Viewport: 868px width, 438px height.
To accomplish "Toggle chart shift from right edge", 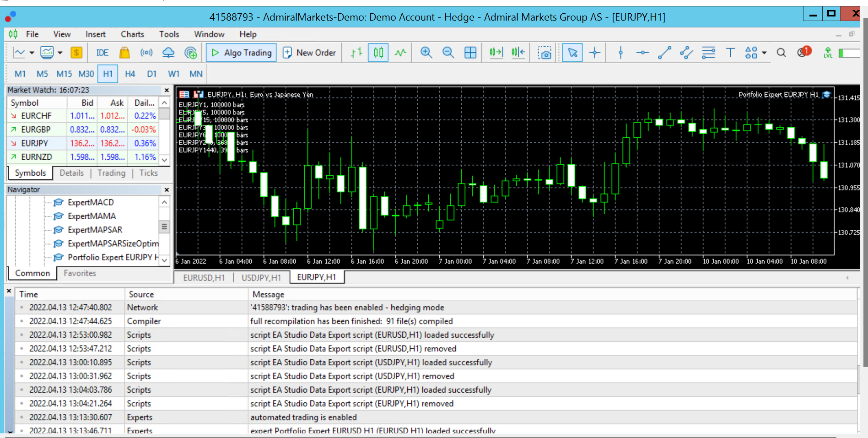I will click(518, 53).
